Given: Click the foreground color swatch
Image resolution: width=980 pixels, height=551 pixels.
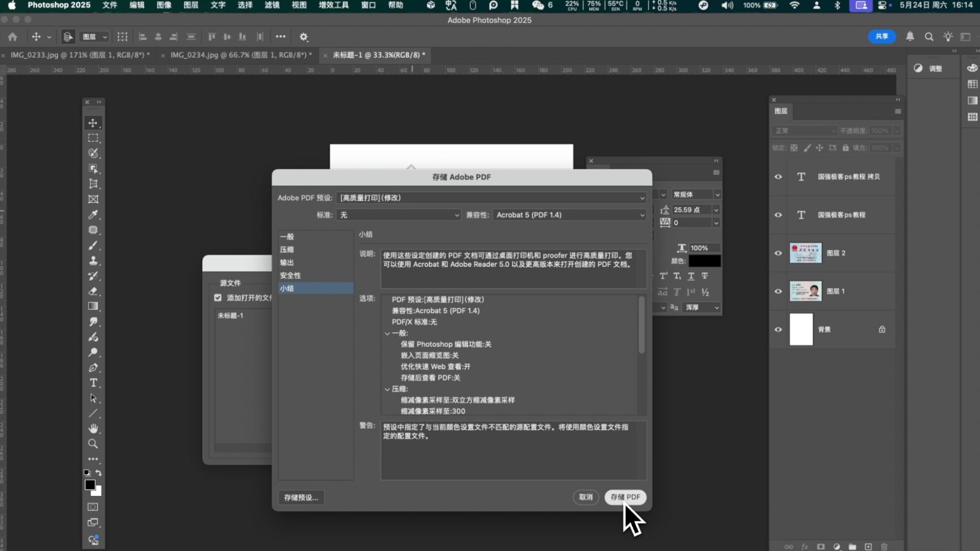Looking at the screenshot, I should pyautogui.click(x=90, y=485).
